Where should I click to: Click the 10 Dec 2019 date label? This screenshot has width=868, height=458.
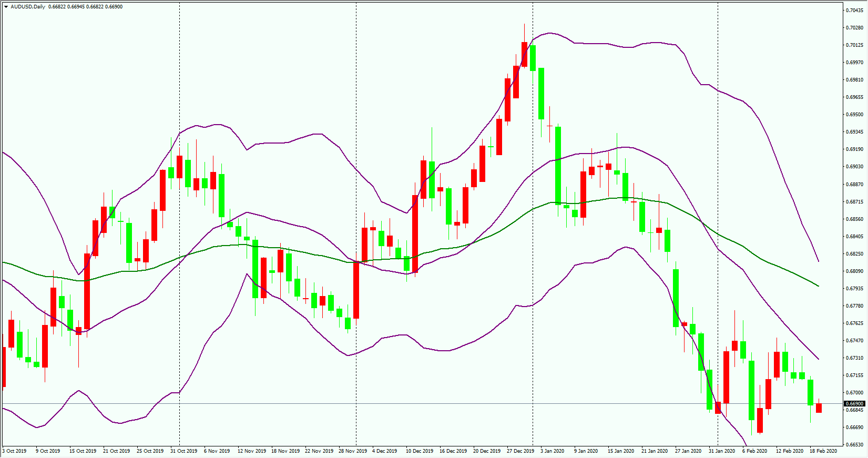[x=420, y=451]
